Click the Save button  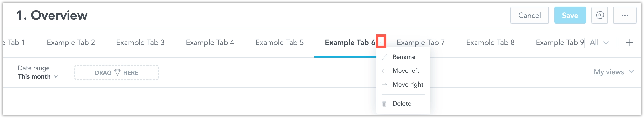[570, 15]
